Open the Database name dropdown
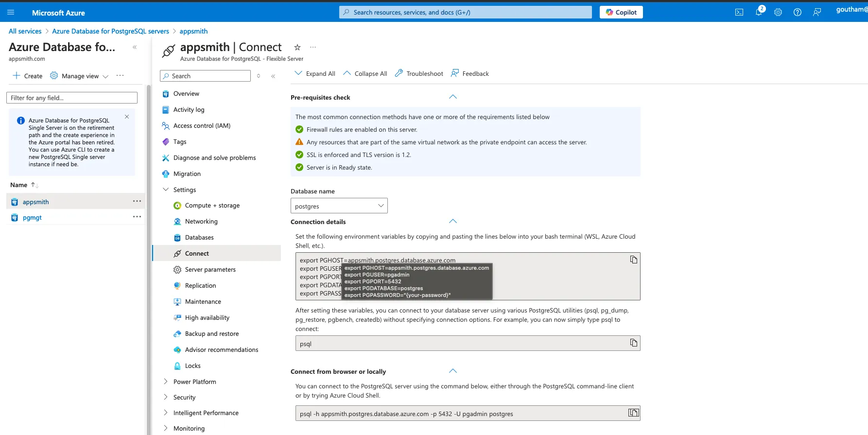Viewport: 868px width, 435px height. (x=339, y=206)
